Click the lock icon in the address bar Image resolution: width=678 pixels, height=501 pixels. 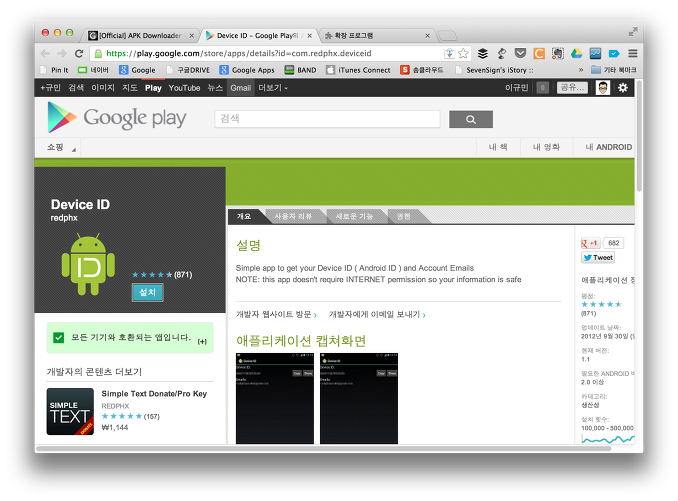click(x=99, y=54)
